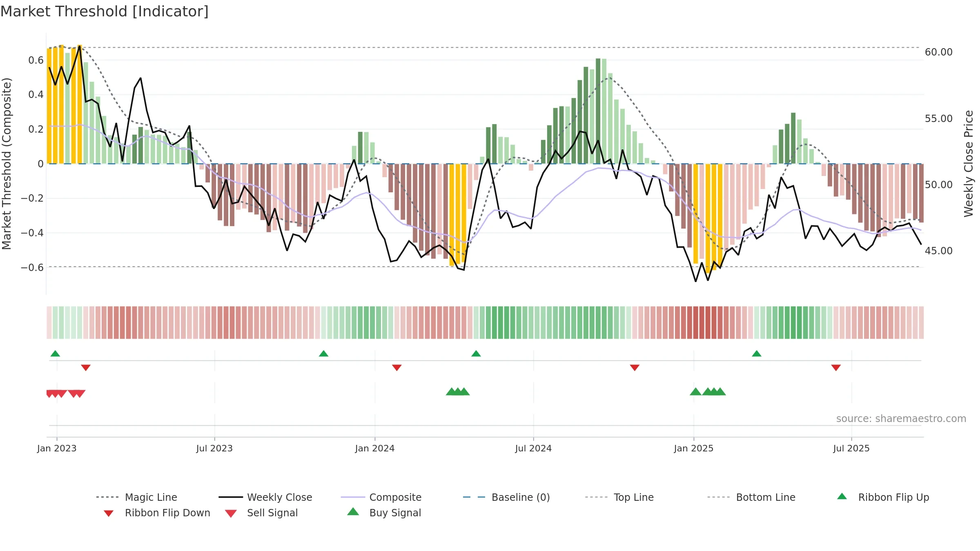
Task: Click the Ribbon Flip Down marker near Oct 2024
Action: tap(635, 368)
